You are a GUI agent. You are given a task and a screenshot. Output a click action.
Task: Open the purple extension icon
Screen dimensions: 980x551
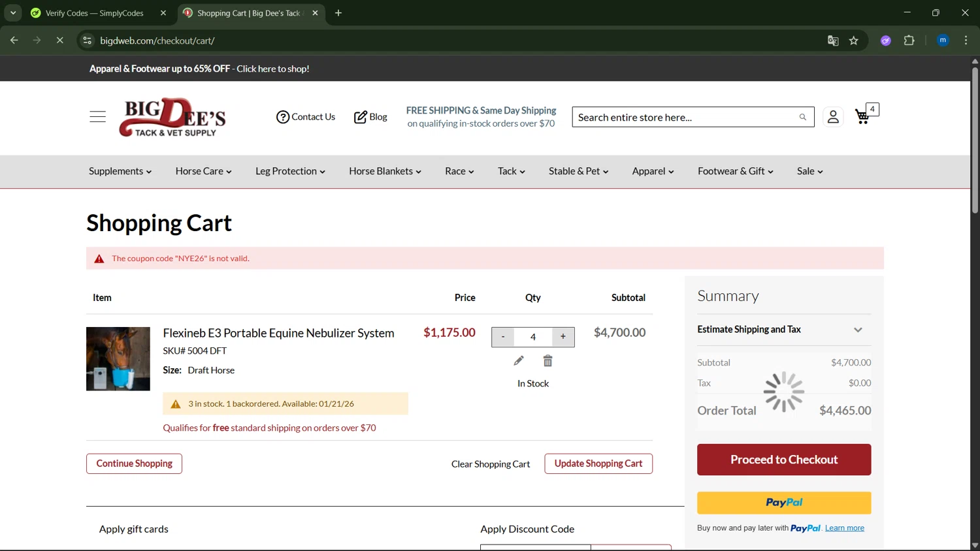pos(886,40)
